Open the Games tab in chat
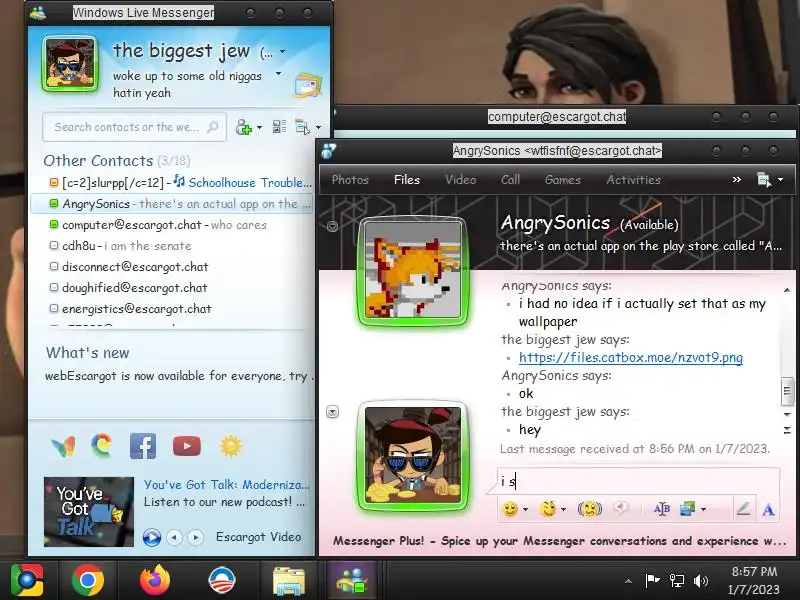 563,180
